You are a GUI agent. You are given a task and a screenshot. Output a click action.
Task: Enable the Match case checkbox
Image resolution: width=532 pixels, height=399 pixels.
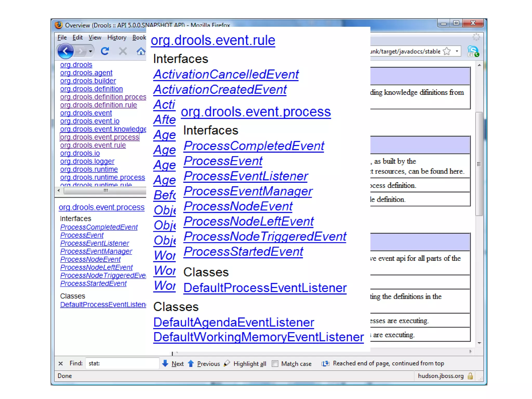(x=275, y=364)
